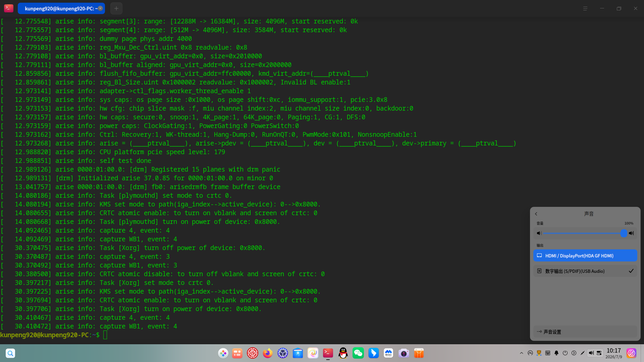Click the circled arrow tray icon
The height and width of the screenshot is (362, 644).
click(574, 353)
